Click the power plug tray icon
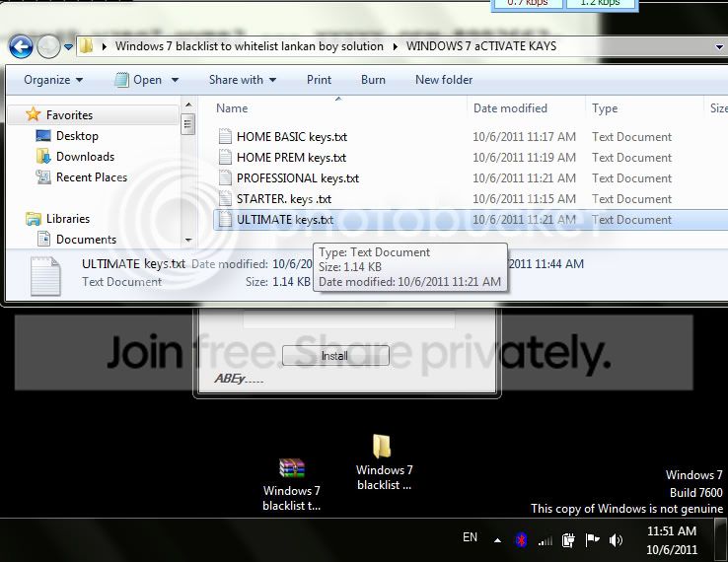This screenshot has width=728, height=562. tap(568, 539)
